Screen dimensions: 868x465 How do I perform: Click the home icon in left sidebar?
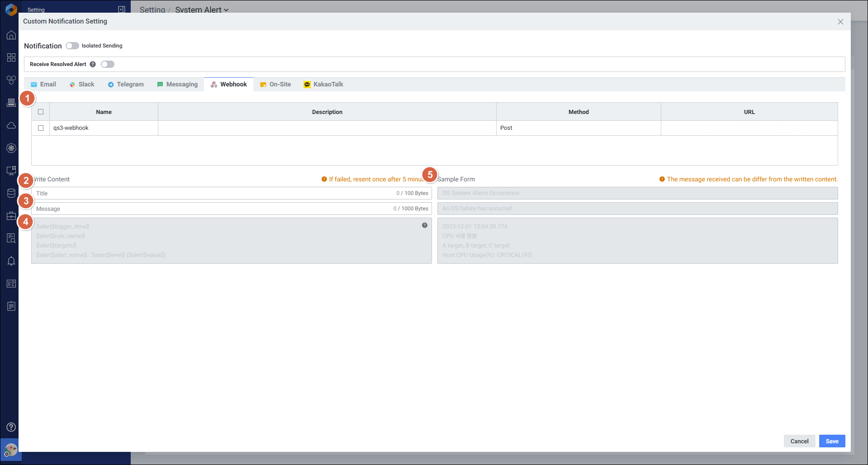11,35
